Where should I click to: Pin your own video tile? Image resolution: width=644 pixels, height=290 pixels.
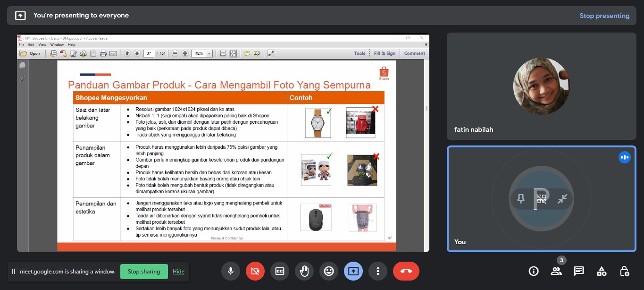click(521, 199)
